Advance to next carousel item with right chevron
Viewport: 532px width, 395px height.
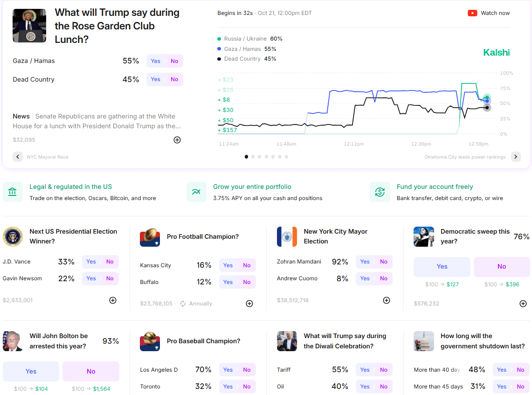point(516,157)
